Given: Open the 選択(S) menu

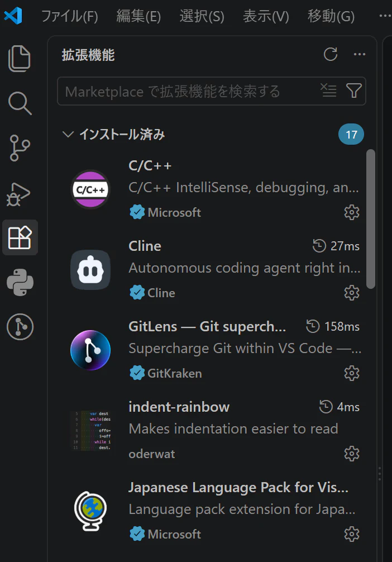Looking at the screenshot, I should click(202, 16).
